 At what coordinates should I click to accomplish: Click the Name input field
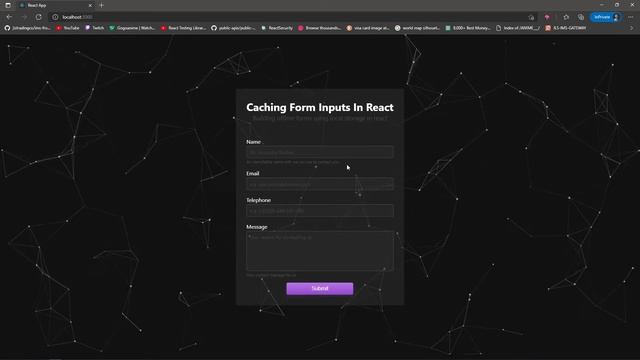(320, 152)
